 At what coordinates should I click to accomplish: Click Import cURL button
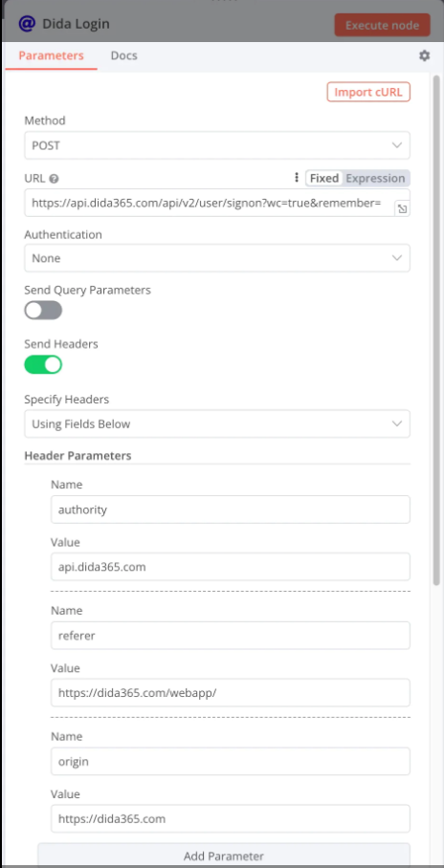(x=368, y=92)
